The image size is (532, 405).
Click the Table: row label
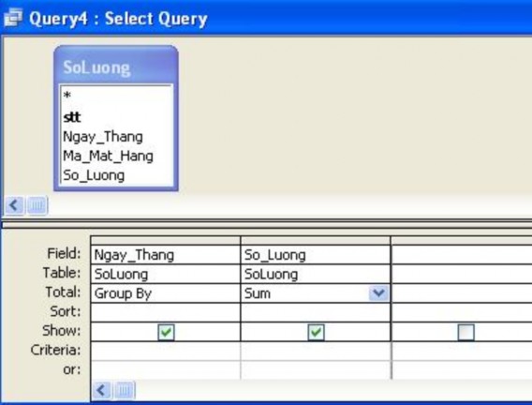click(x=62, y=273)
